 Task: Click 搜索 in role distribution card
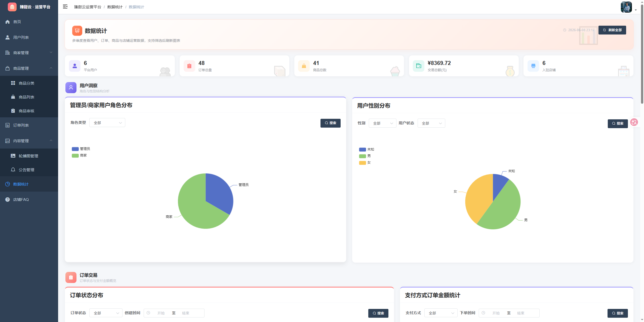click(x=330, y=123)
